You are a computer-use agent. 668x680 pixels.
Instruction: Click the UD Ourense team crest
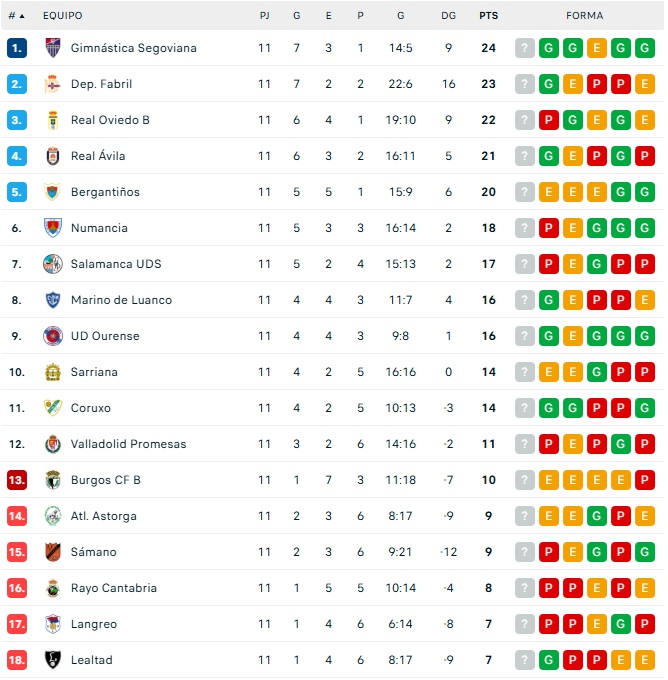point(53,336)
